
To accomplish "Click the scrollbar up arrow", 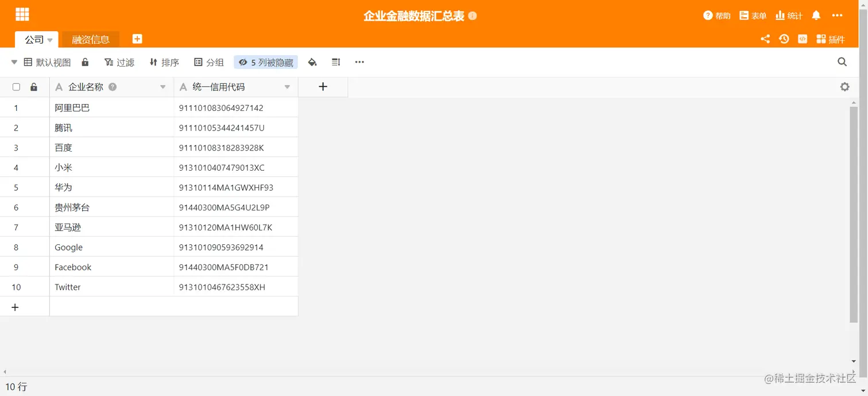I will (x=854, y=102).
